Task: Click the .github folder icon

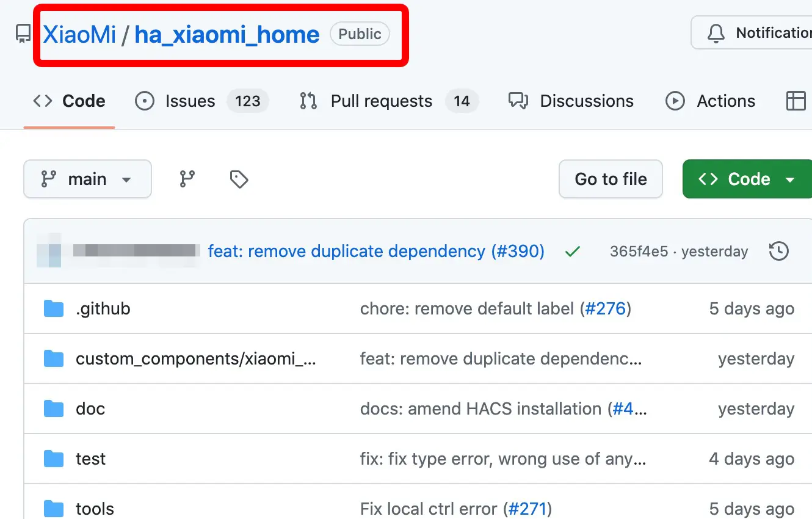Action: point(54,309)
